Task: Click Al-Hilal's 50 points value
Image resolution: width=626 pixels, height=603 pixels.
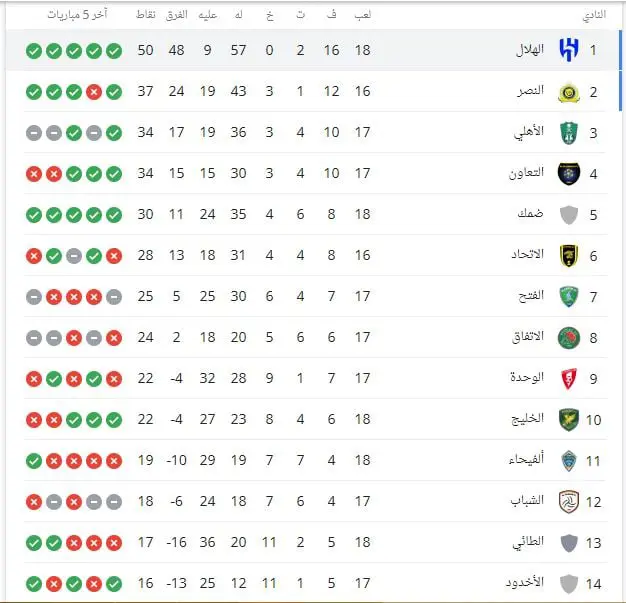Action: pyautogui.click(x=145, y=50)
